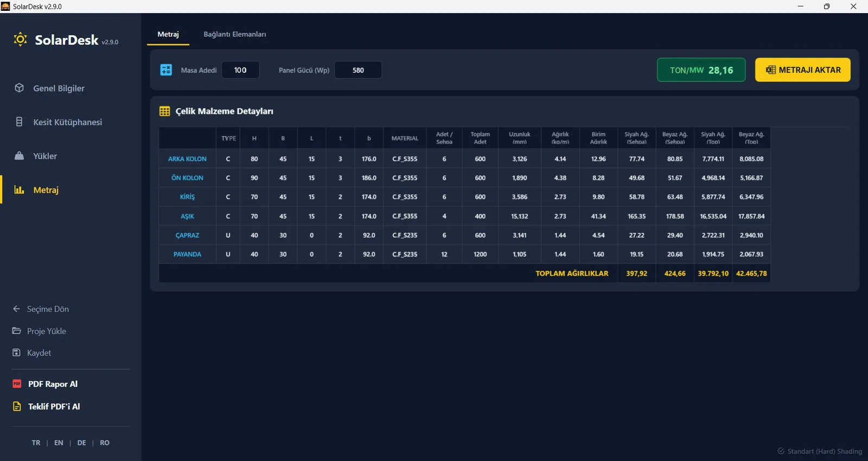The image size is (868, 461).
Task: Select the Metraj tab at top
Action: (168, 34)
